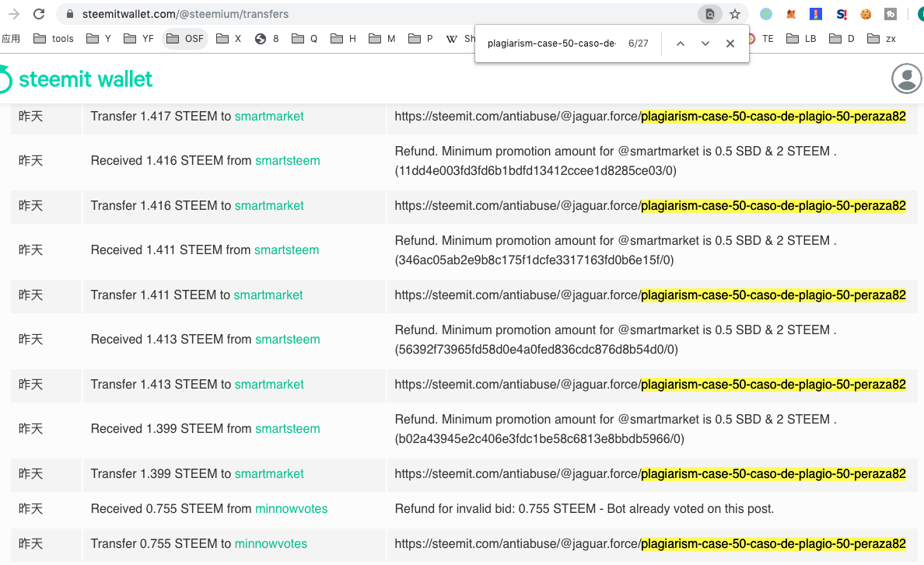Select refund memo with hash 56392f73965f
The height and width of the screenshot is (565, 924).
(616, 340)
